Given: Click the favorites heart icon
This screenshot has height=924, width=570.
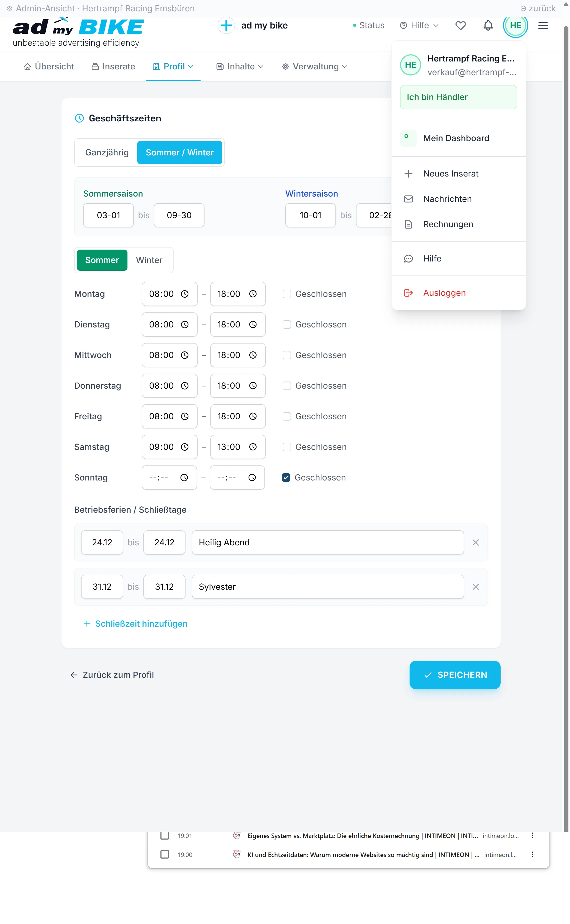Looking at the screenshot, I should [x=460, y=25].
